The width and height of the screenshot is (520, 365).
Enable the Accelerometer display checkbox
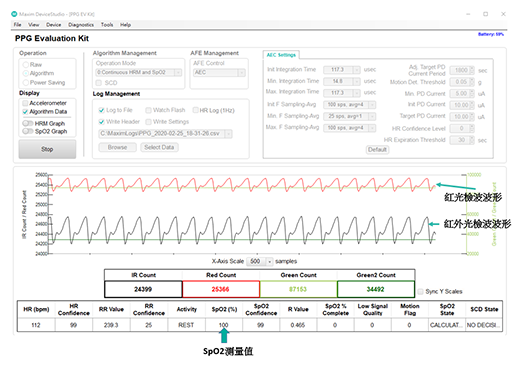25,103
